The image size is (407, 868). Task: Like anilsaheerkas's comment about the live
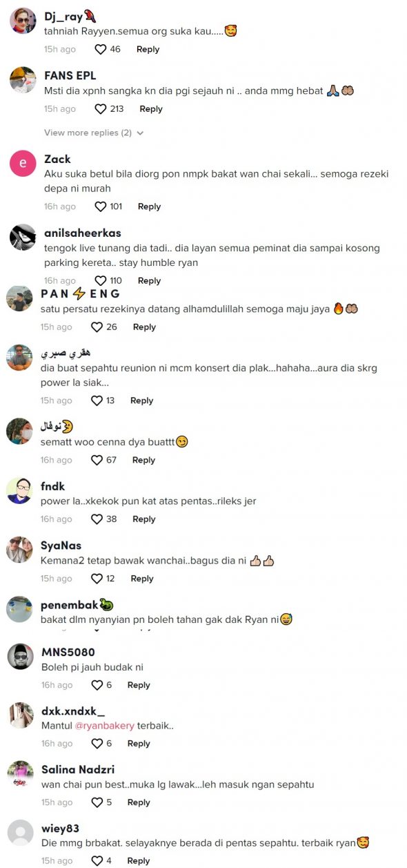click(x=101, y=281)
